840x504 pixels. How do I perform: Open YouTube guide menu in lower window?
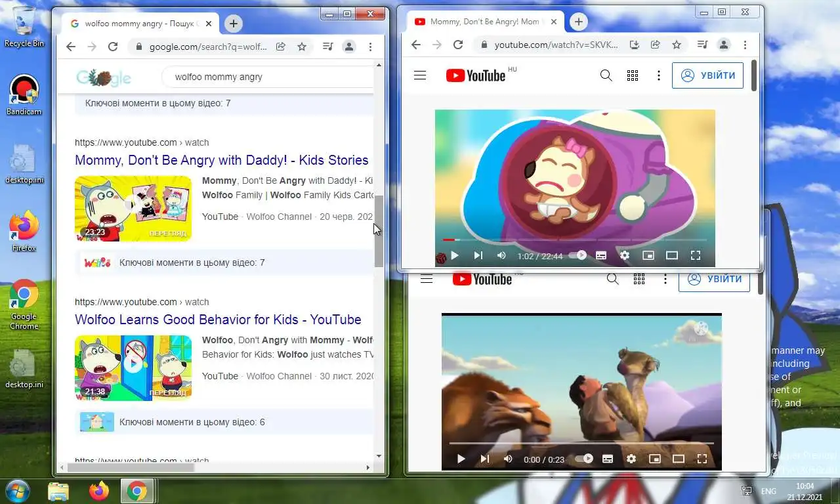(x=427, y=279)
